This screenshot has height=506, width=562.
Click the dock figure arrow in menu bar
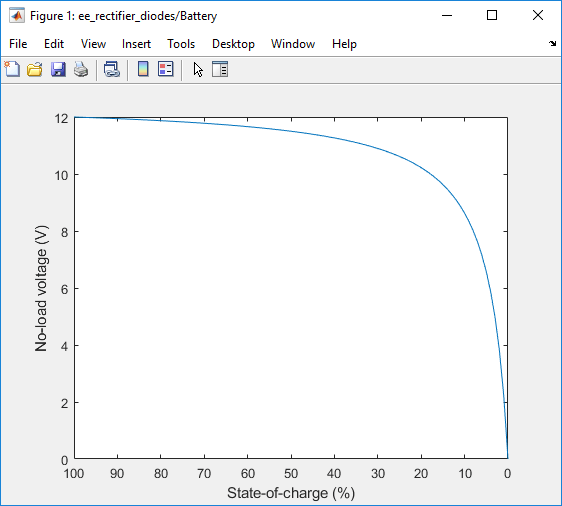coord(552,43)
